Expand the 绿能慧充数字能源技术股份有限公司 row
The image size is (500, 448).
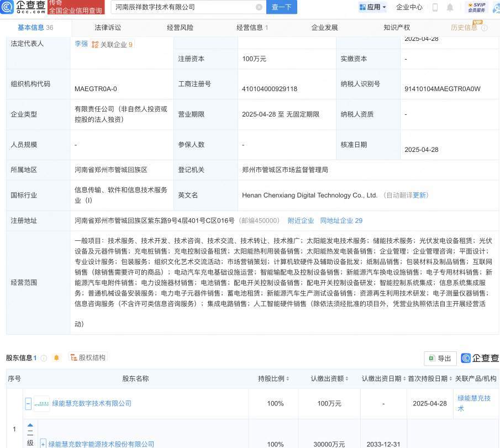tap(43, 444)
